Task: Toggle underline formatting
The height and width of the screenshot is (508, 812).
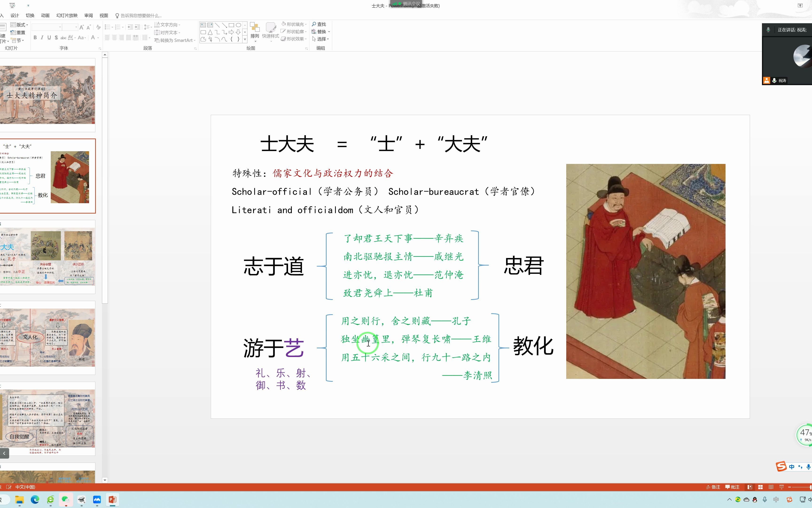Action: (49, 38)
